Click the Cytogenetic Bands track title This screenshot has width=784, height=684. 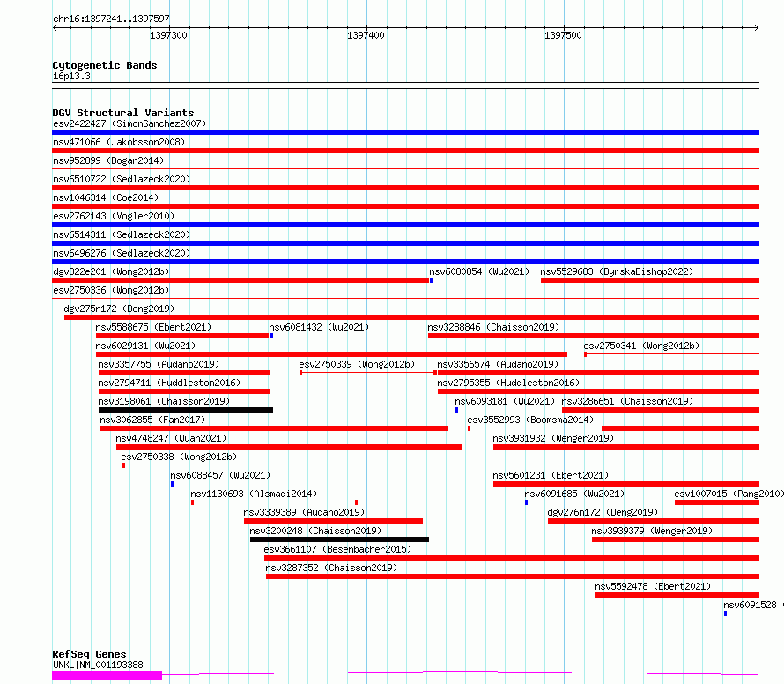coord(105,65)
